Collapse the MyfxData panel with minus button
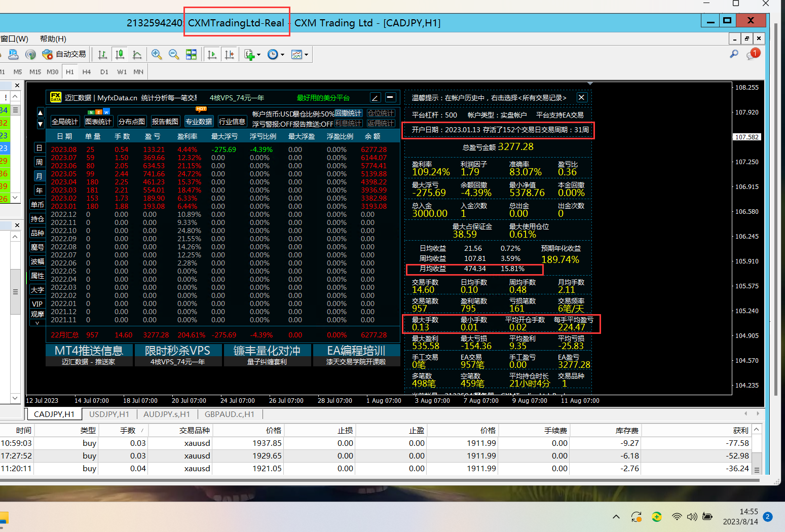The width and height of the screenshot is (785, 532). pos(390,97)
